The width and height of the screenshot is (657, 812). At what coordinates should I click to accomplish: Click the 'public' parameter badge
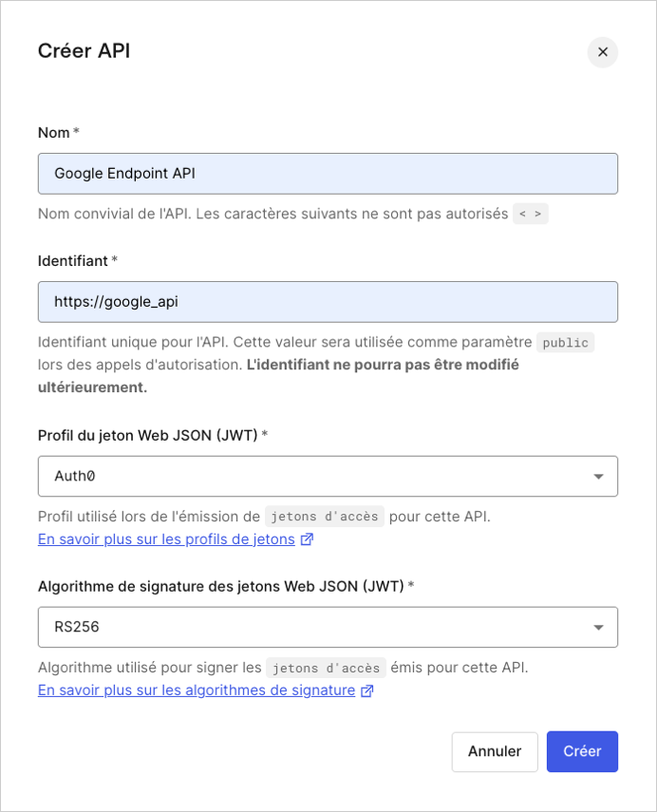tap(565, 342)
